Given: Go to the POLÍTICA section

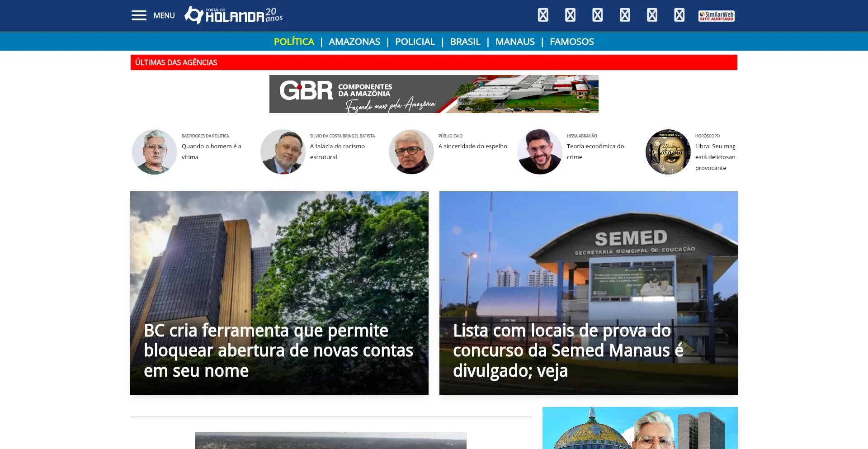Looking at the screenshot, I should 294,42.
